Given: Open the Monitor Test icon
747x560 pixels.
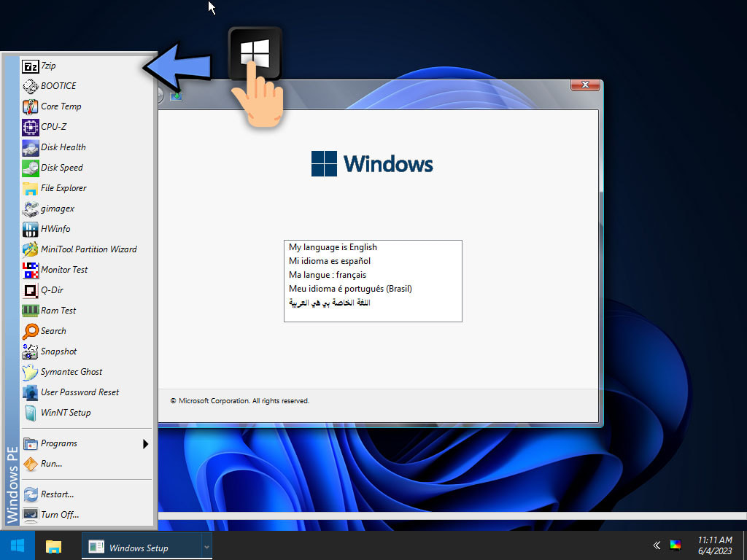Looking at the screenshot, I should coord(30,270).
